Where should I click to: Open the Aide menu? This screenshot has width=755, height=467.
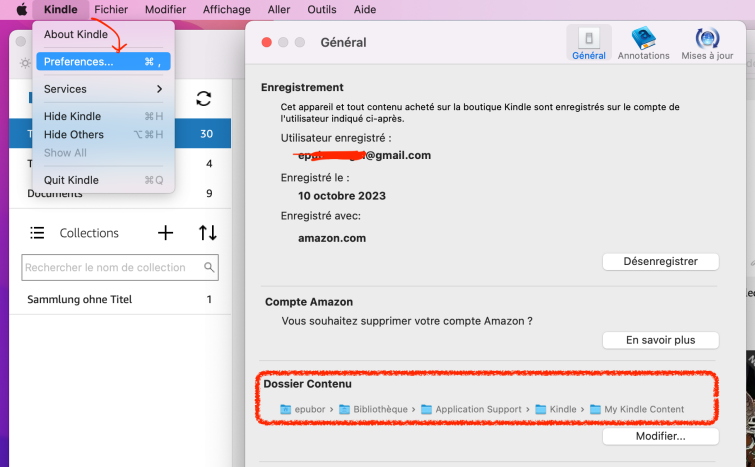coord(365,10)
